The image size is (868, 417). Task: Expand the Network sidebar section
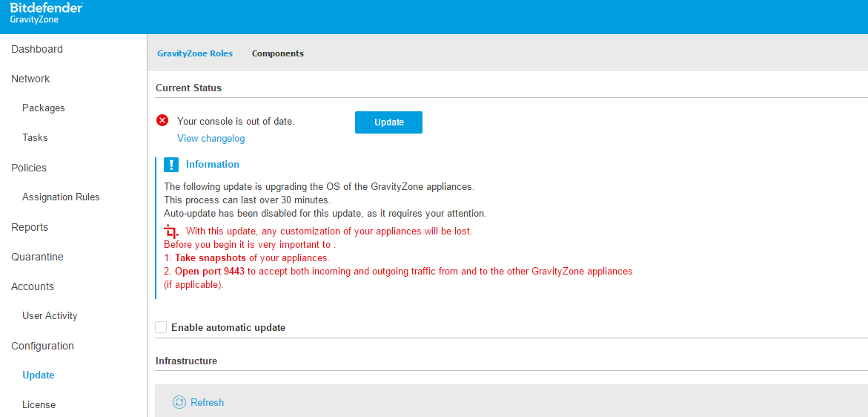point(30,79)
